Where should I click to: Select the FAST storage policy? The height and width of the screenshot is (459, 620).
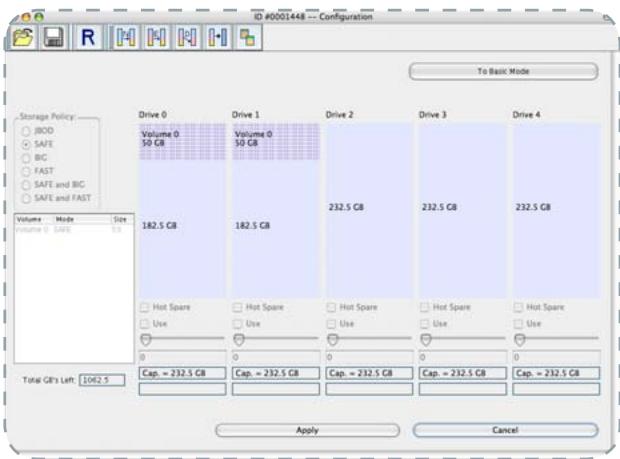[26, 171]
